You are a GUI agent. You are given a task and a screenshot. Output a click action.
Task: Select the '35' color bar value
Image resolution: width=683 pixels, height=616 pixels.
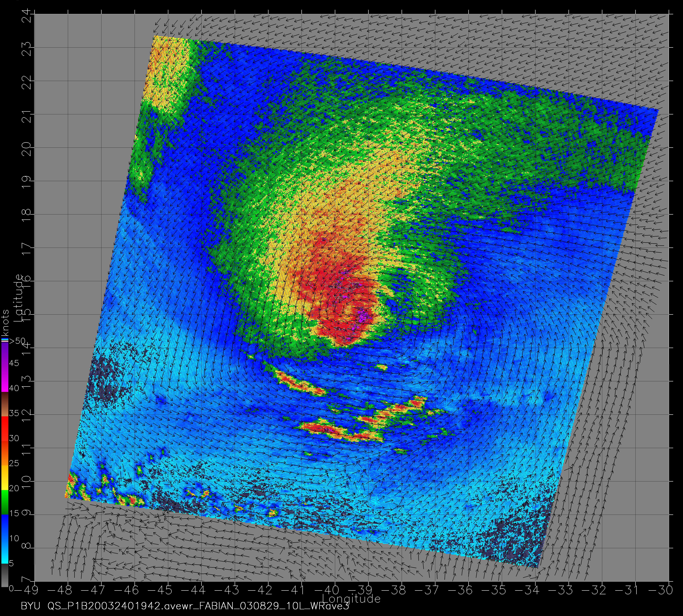tap(14, 413)
